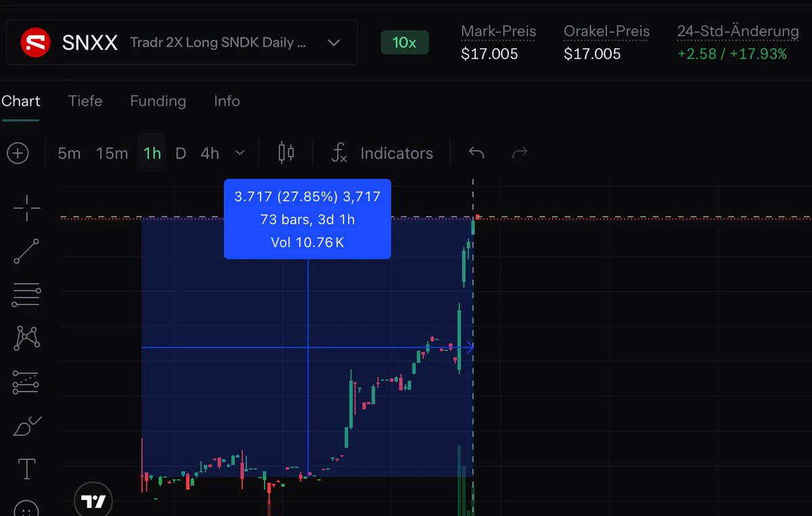This screenshot has width=812, height=516.
Task: Undo the last chart action
Action: click(476, 153)
